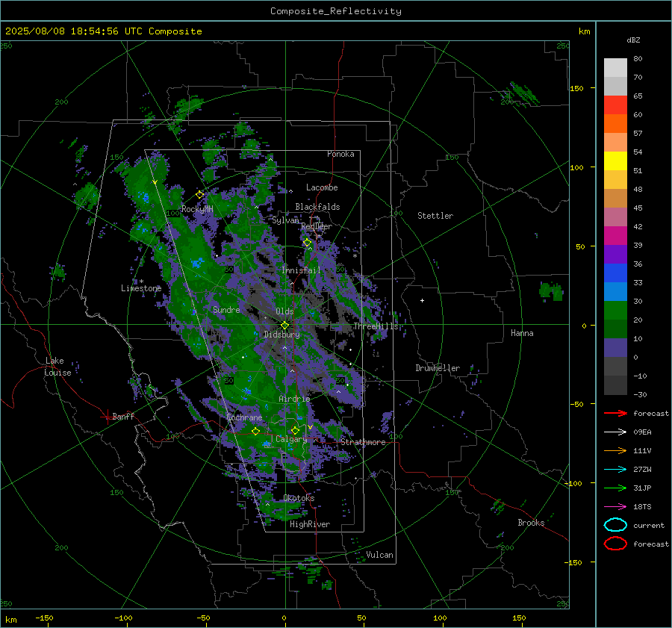
Task: Click the Olds town label
Action: [x=284, y=311]
